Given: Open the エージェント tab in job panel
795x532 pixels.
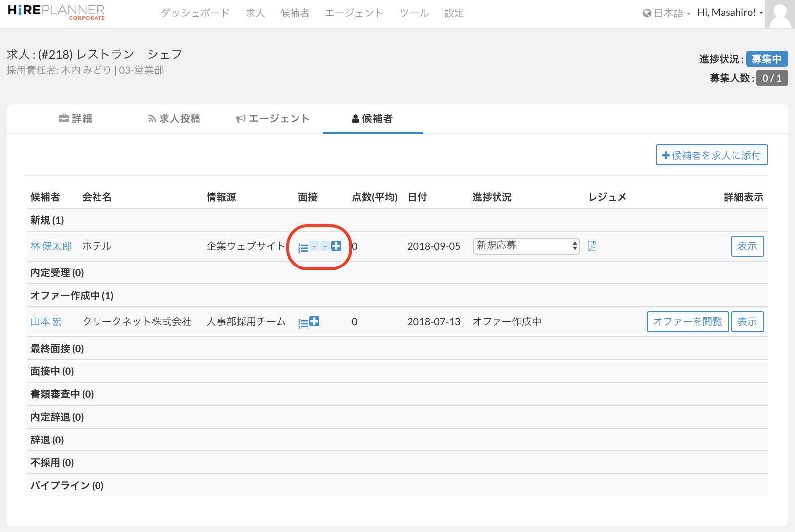Looking at the screenshot, I should click(273, 119).
